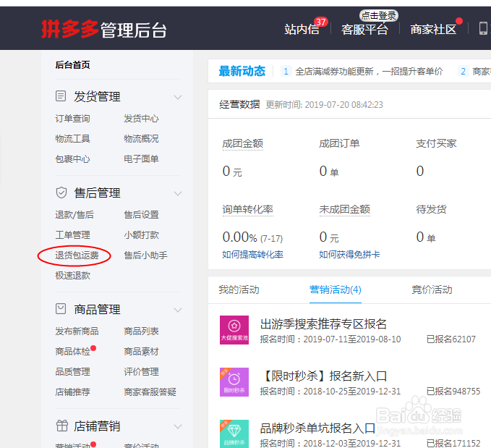Click the 点击登录 bubble
This screenshot has width=491, height=448.
click(379, 15)
